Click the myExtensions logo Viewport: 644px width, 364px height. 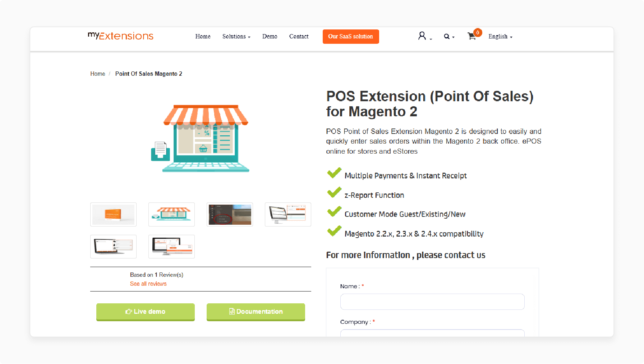(120, 36)
